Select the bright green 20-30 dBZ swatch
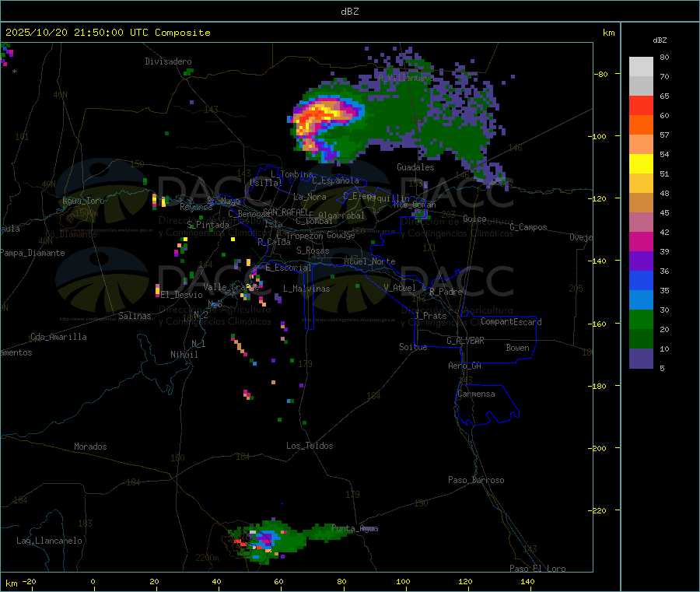 point(641,319)
